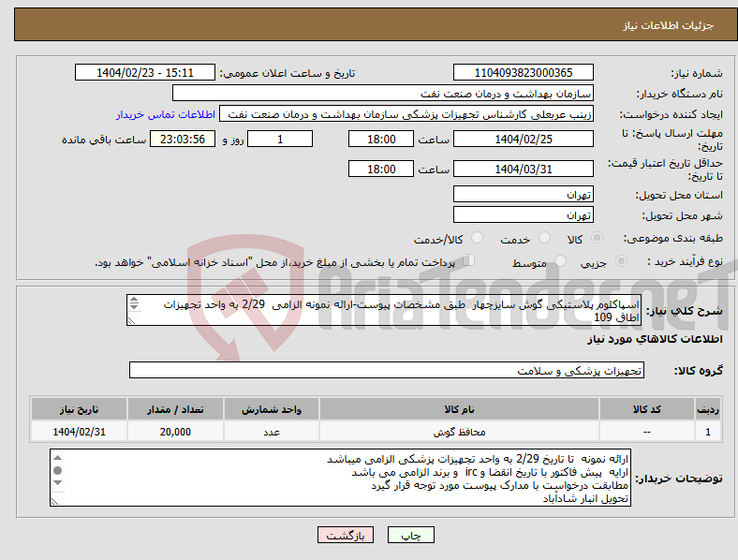Select the کالا/خدمت radio button

[x=477, y=238]
